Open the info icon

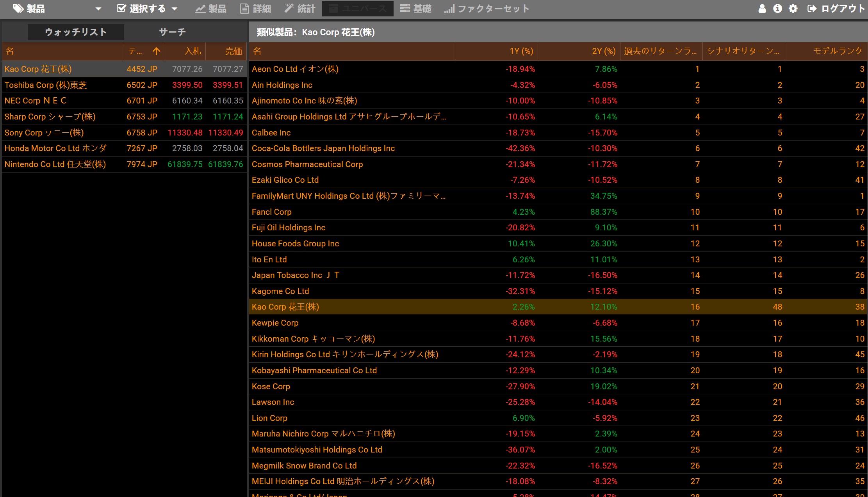[777, 9]
